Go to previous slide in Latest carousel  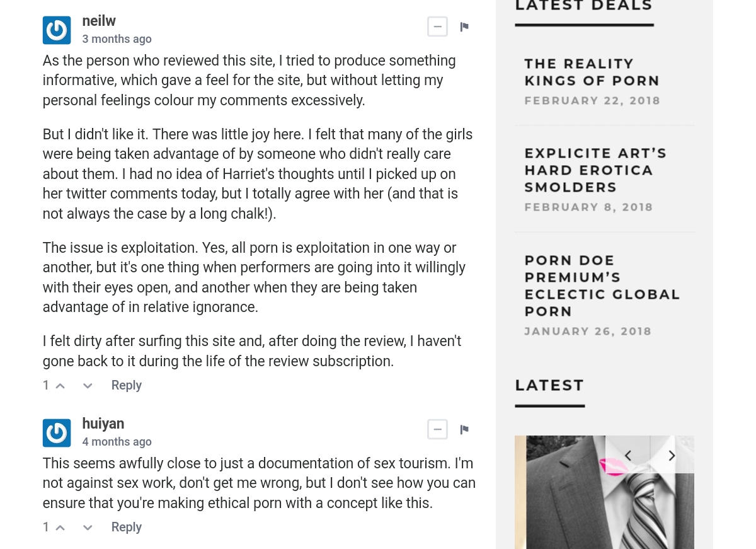pyautogui.click(x=627, y=455)
